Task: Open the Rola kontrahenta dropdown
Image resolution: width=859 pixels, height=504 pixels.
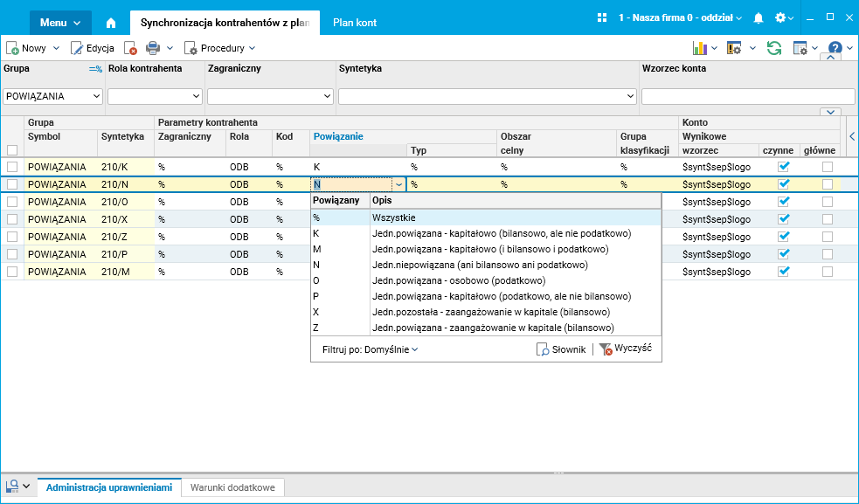Action: pos(155,96)
